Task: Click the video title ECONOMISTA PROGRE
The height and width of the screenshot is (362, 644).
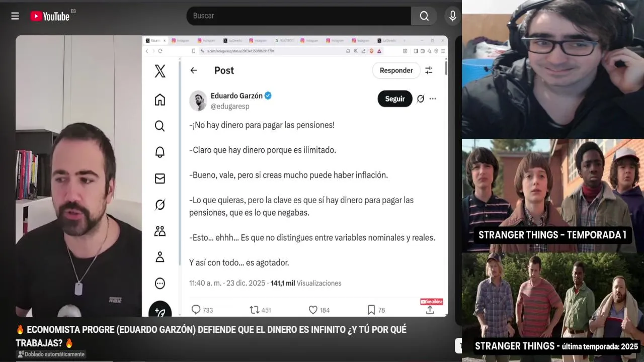Action: [x=211, y=336]
